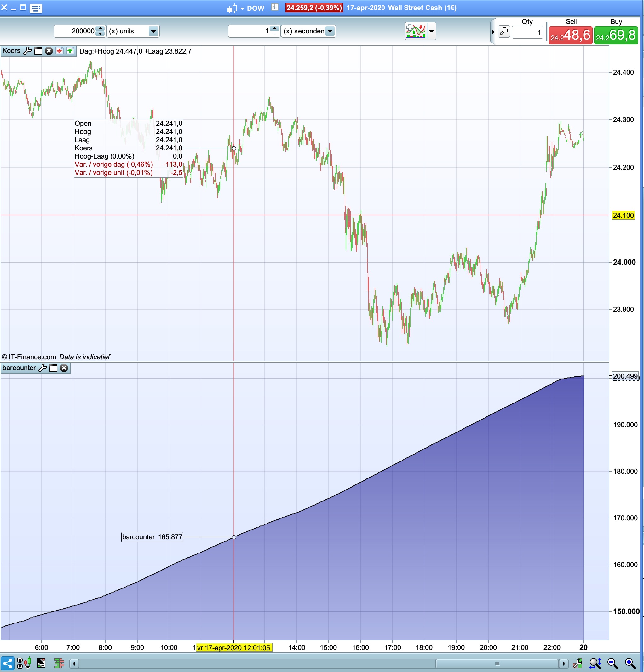Click the instrument info icon beside DOW
The image size is (644, 672).
pos(274,7)
